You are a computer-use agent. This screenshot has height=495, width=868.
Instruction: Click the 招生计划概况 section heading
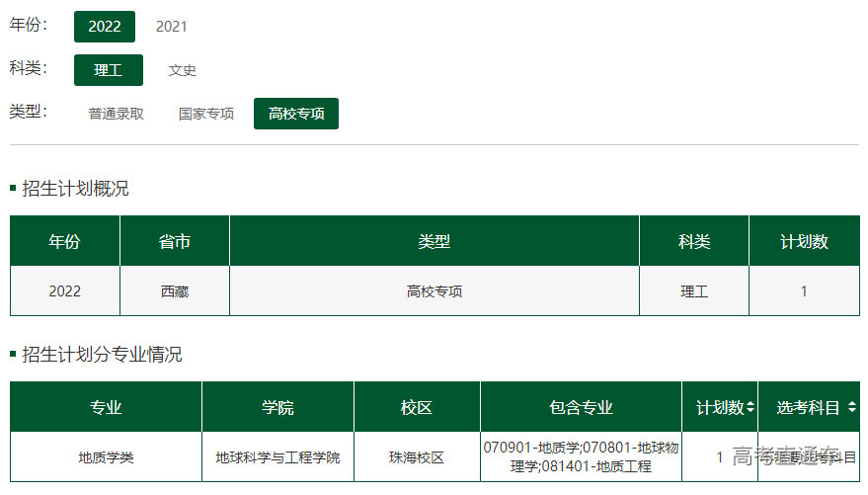[x=75, y=189]
